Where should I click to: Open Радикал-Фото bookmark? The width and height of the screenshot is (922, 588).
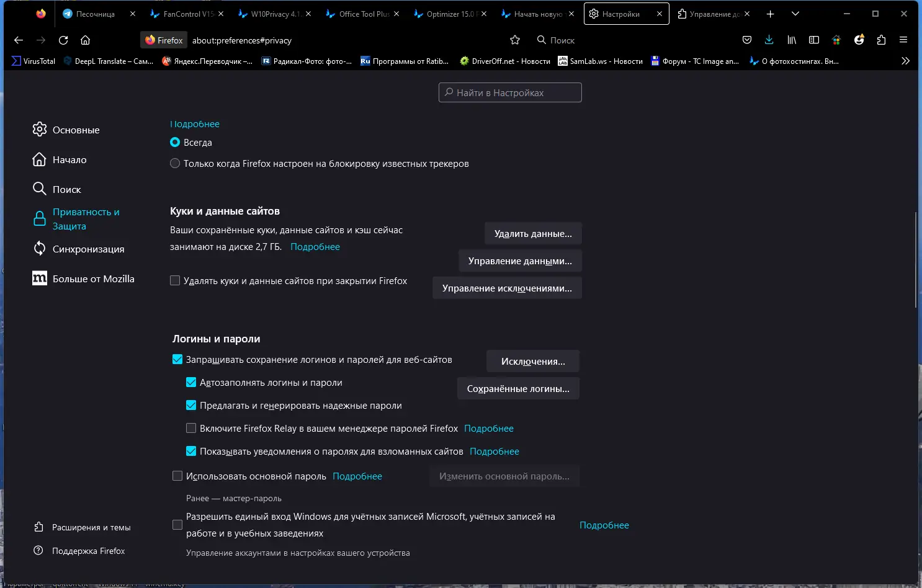click(x=307, y=61)
